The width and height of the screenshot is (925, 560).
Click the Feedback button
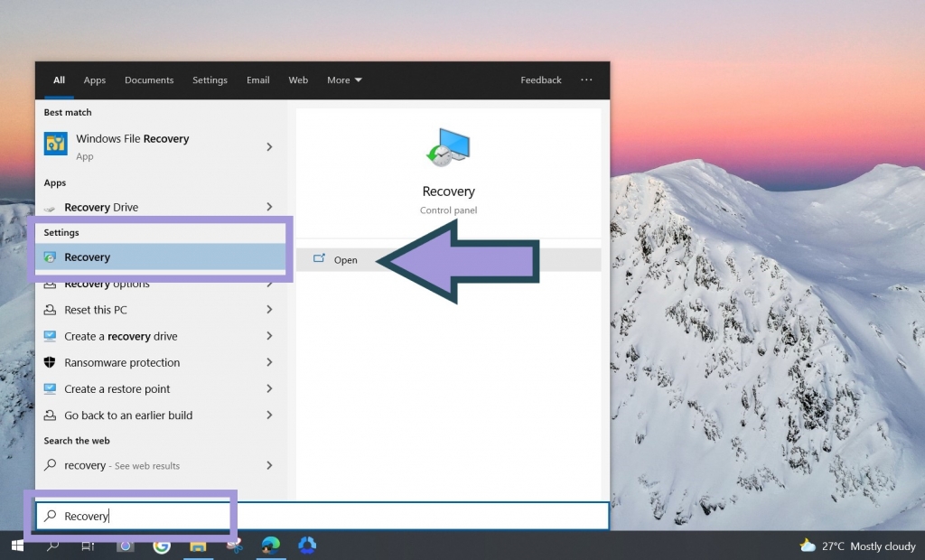click(x=540, y=80)
